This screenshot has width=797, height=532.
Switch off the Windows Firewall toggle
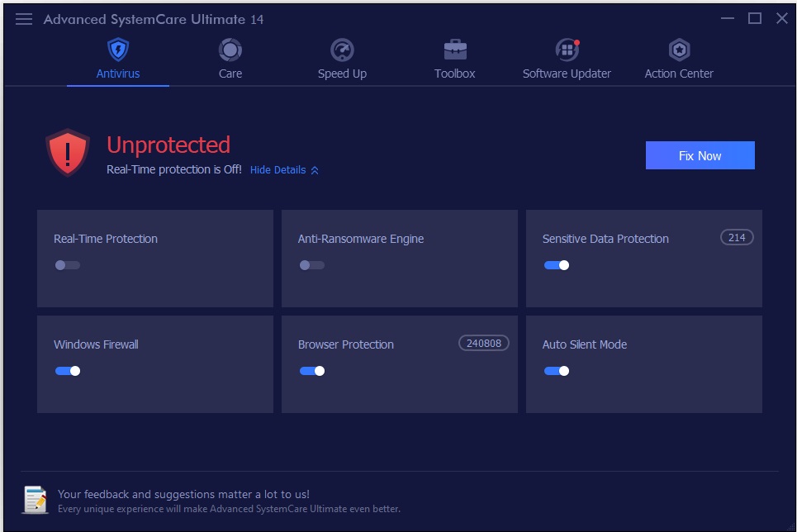pos(68,371)
